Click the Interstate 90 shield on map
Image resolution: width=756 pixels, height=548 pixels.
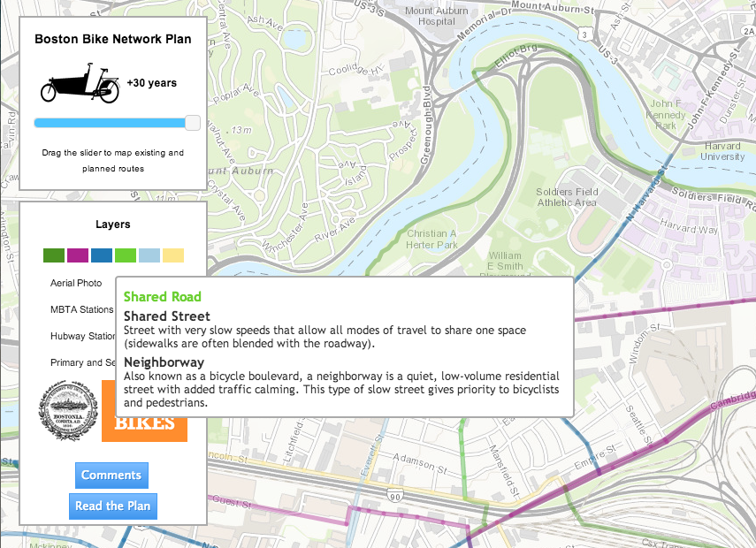coord(395,495)
